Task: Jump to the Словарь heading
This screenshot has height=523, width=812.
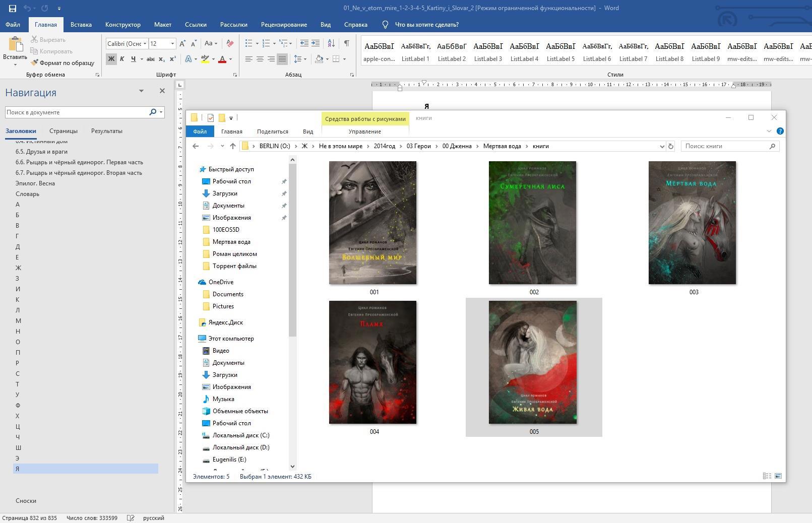Action: pos(27,194)
